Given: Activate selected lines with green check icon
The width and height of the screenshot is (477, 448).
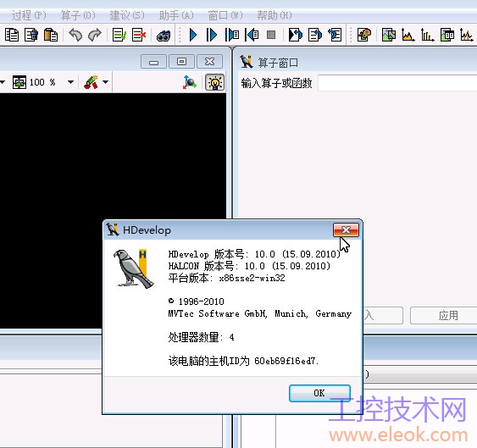Looking at the screenshot, I should coord(119,35).
